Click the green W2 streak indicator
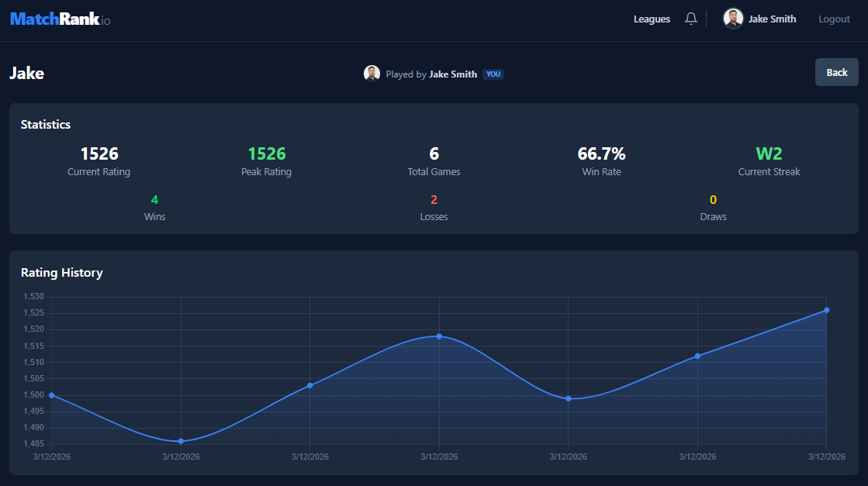The width and height of the screenshot is (868, 486). tap(769, 153)
